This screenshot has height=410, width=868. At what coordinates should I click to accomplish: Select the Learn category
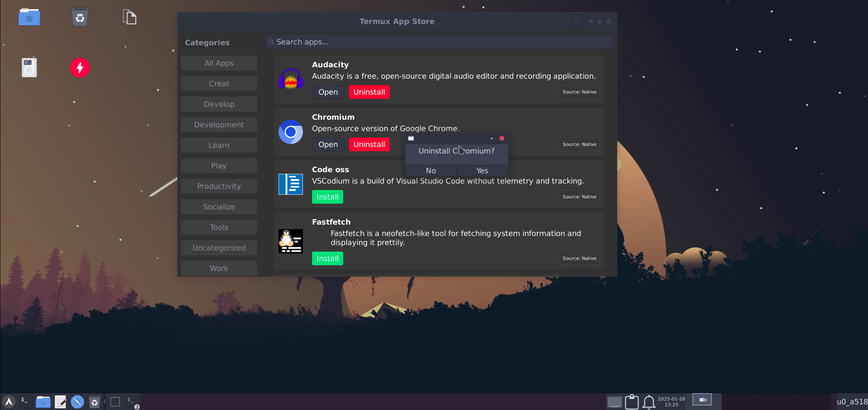point(219,145)
